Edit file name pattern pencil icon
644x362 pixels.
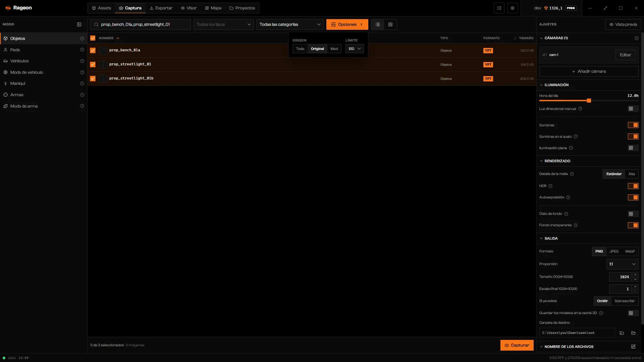[633, 347]
